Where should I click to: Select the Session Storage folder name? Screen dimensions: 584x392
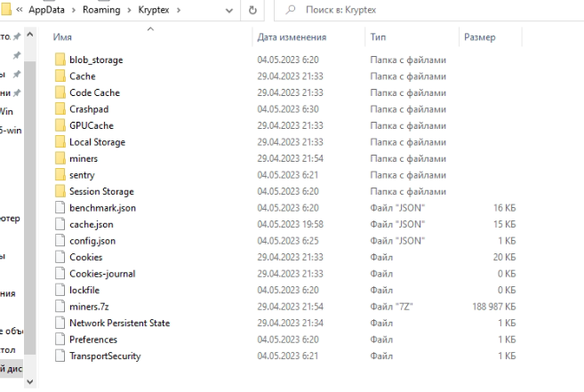pyautogui.click(x=101, y=191)
